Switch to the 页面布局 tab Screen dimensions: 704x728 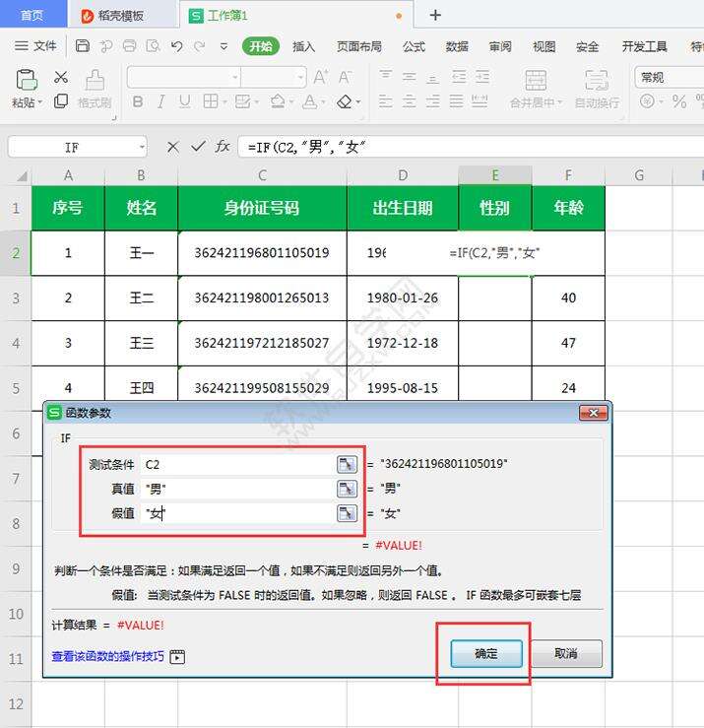click(359, 46)
